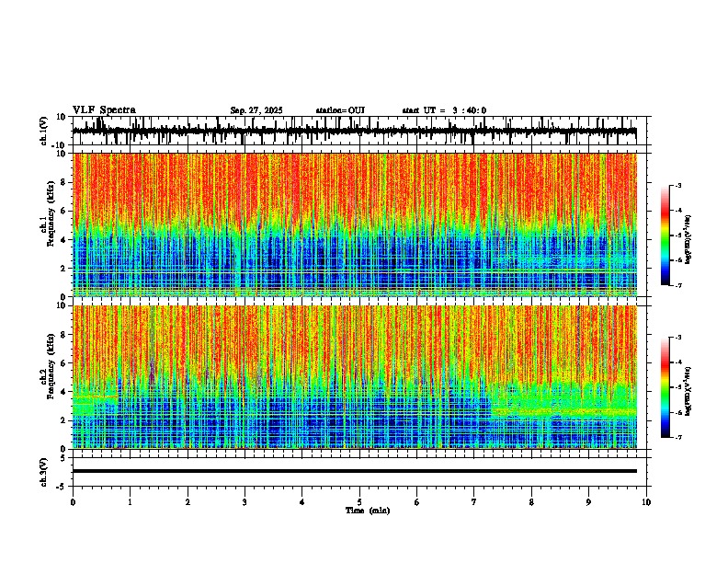Click time axis tick label "0"

coord(73,502)
